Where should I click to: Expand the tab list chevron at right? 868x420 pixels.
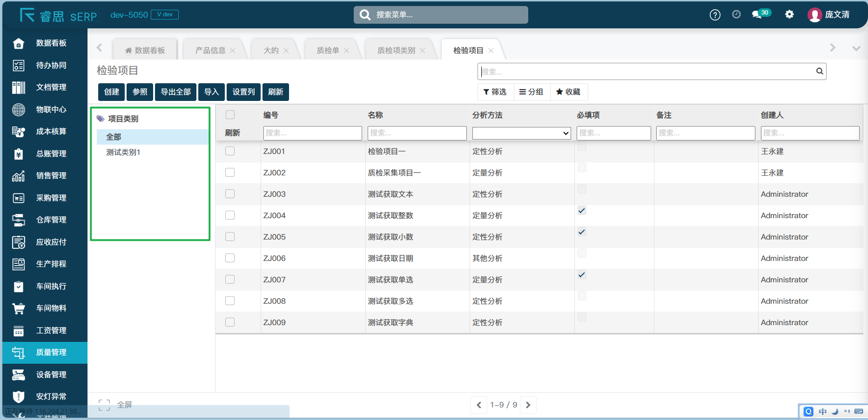(855, 48)
